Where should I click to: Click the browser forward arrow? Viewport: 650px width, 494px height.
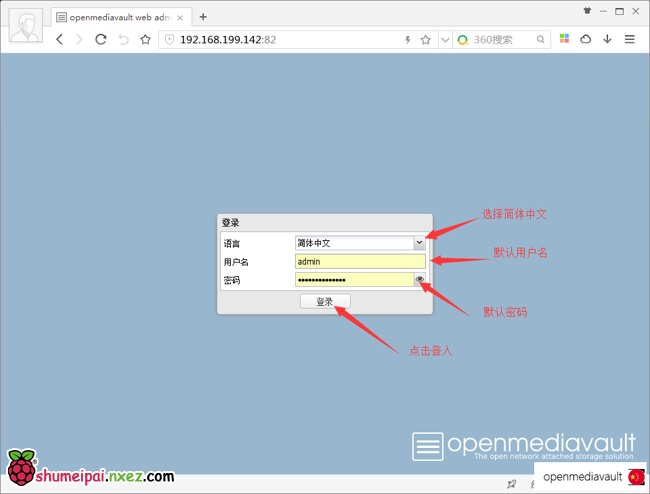click(79, 39)
